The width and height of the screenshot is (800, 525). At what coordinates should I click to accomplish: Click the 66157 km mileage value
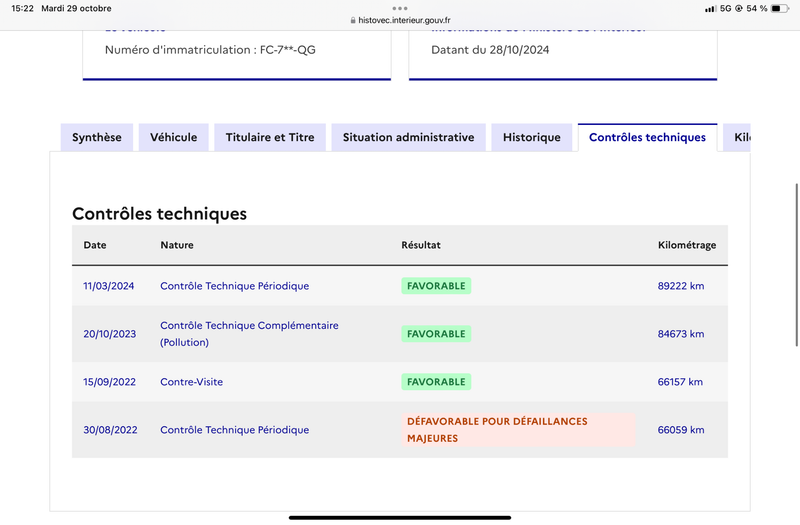(x=680, y=382)
